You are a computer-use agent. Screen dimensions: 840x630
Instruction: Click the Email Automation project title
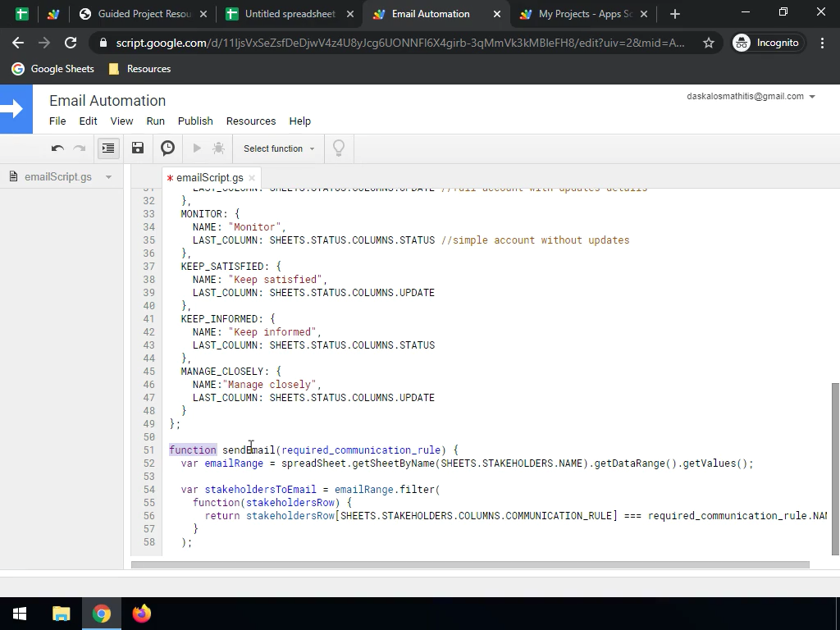107,100
